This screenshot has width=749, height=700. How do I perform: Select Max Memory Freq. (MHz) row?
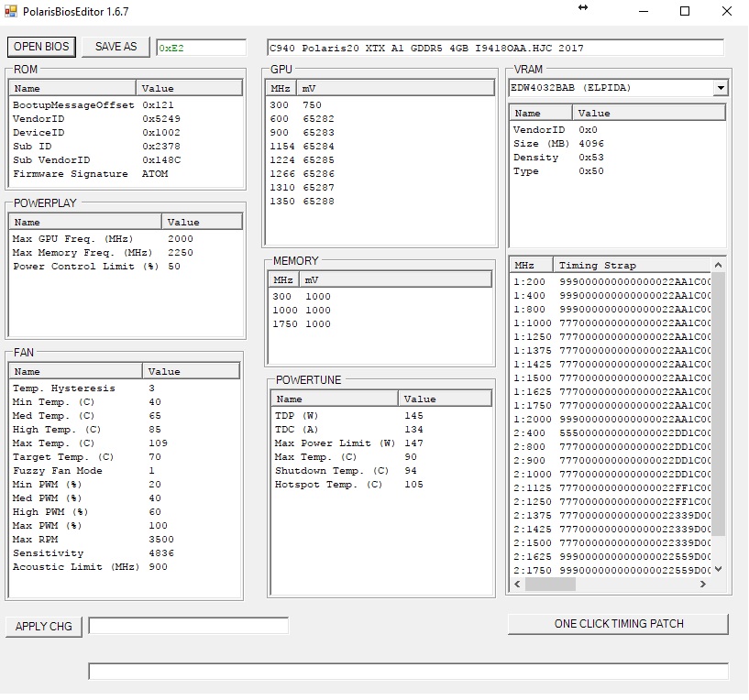pyautogui.click(x=126, y=253)
